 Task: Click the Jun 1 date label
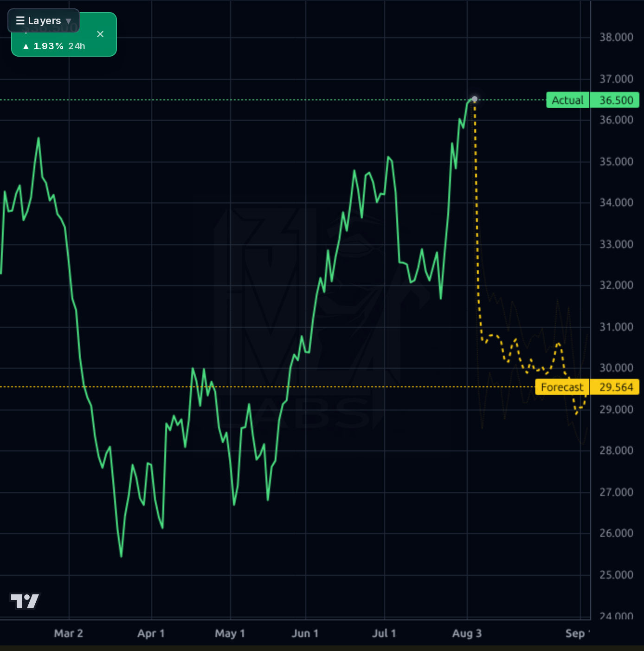coord(305,633)
